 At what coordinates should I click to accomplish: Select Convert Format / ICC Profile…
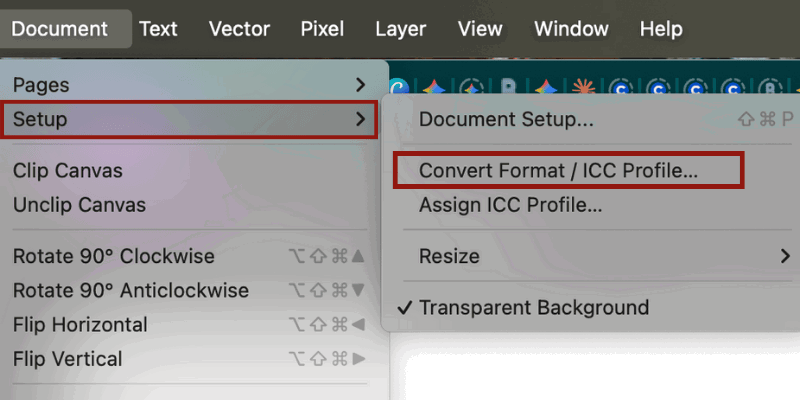[x=558, y=170]
